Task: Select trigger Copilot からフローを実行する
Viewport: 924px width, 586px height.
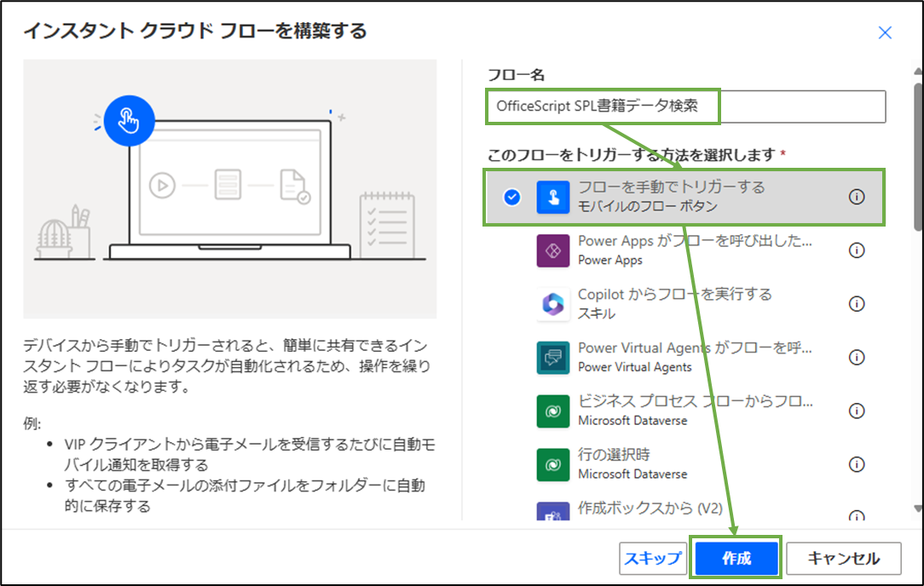Action: (x=685, y=304)
